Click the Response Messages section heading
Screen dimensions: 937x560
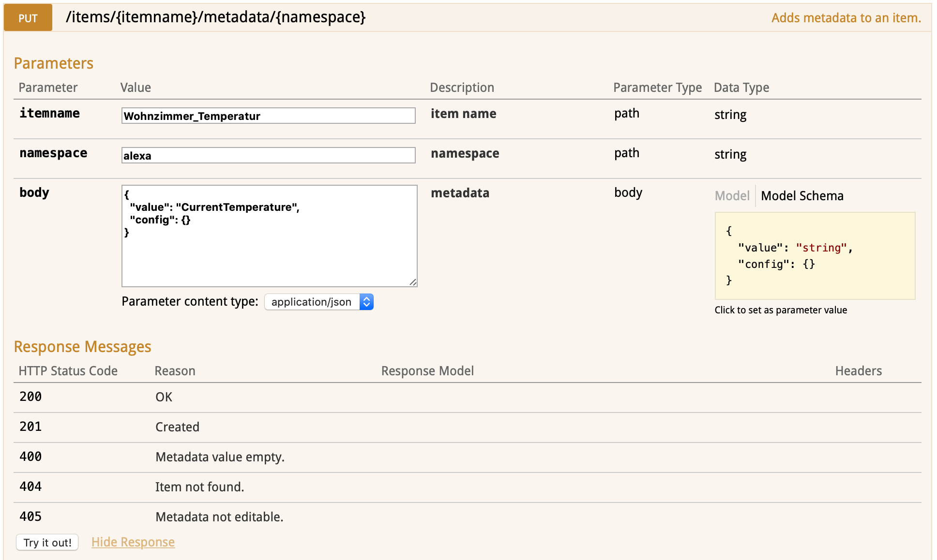pyautogui.click(x=83, y=347)
